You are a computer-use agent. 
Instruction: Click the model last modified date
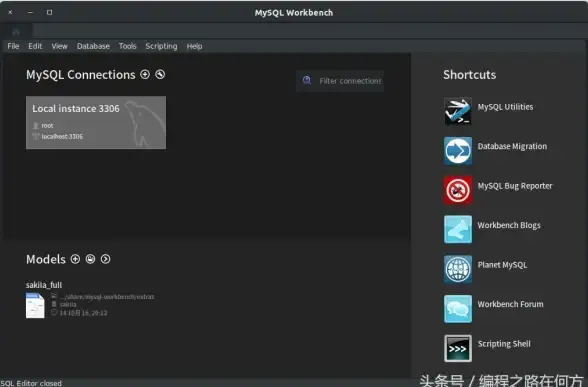(x=83, y=313)
